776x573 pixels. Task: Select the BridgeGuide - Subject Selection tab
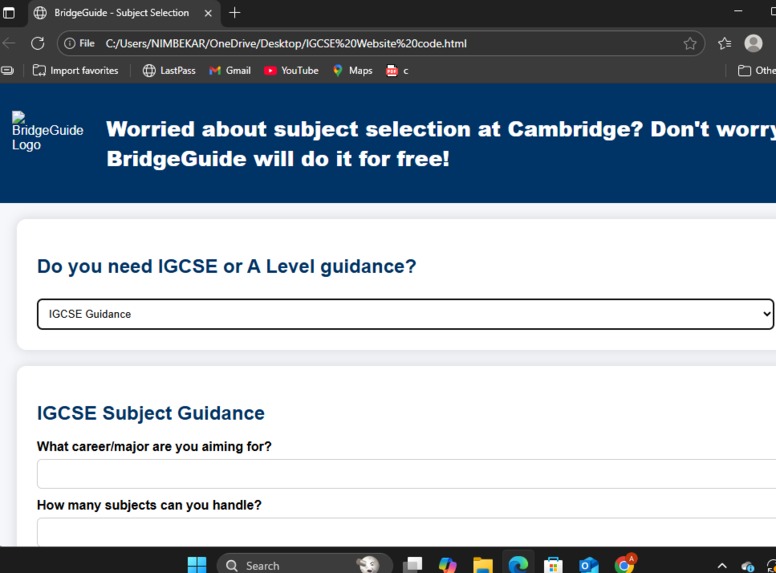[x=124, y=13]
